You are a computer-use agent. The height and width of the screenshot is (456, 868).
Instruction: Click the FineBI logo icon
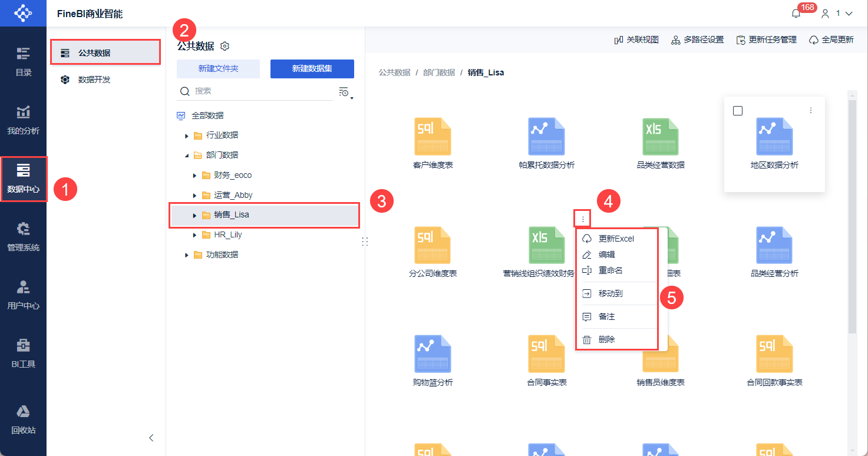tap(23, 13)
